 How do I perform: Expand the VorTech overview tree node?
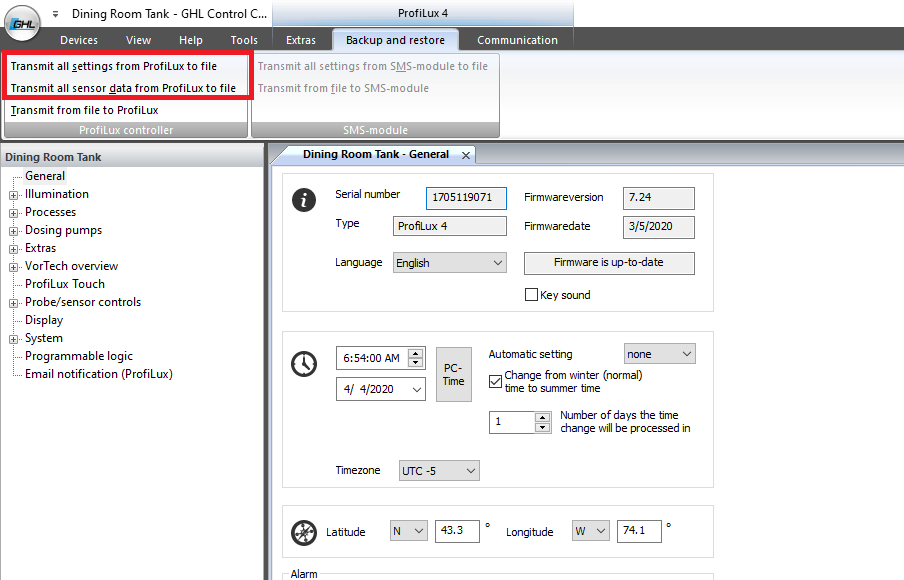tap(13, 267)
